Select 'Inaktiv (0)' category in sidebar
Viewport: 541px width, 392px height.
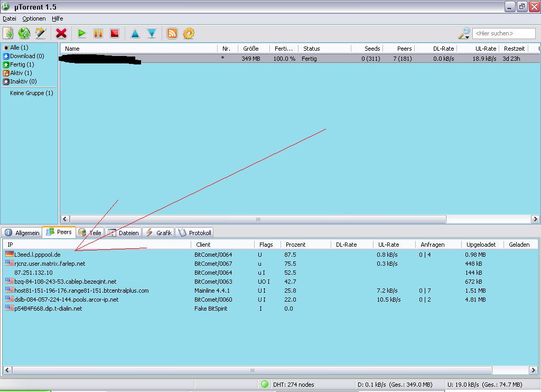[x=20, y=81]
